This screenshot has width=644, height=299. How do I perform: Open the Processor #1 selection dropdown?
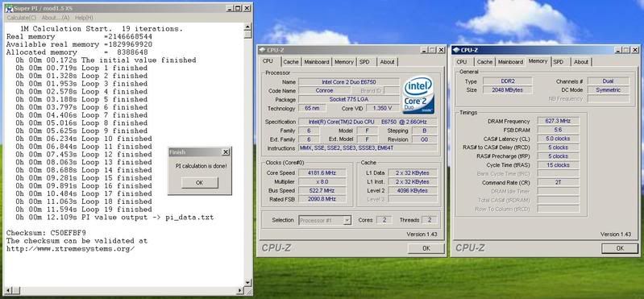[x=347, y=220]
